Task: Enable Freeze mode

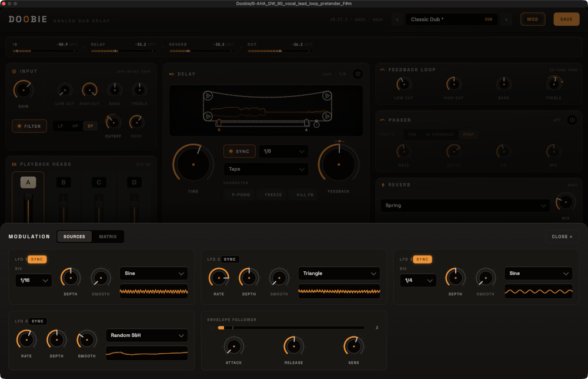Action: point(271,195)
